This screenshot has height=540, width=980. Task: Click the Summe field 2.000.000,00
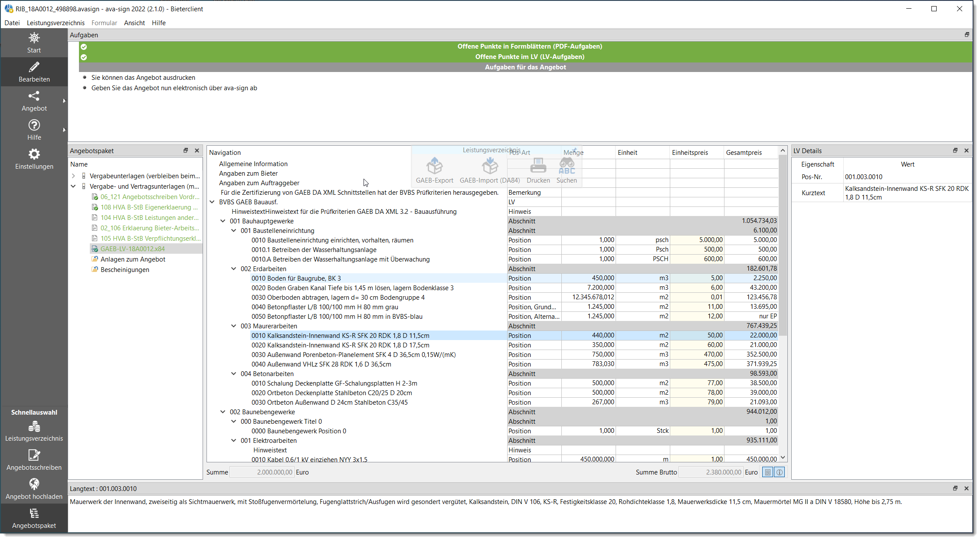coord(262,472)
